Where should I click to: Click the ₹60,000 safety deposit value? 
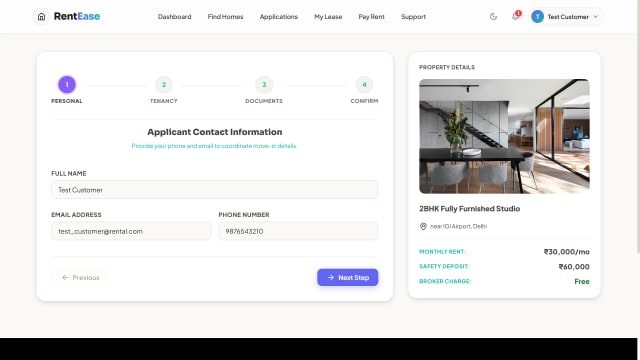[574, 267]
